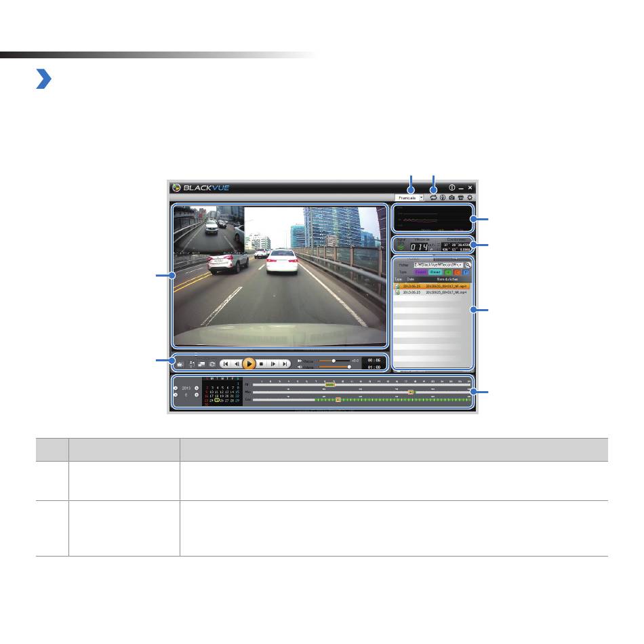
Task: Advance the year 2013 with right arrow
Action: (x=197, y=388)
